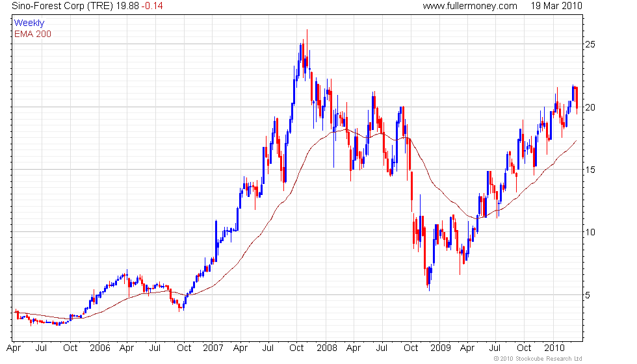Click the last price 19.88
Image resolution: width=637 pixels, height=364 pixels.
click(x=127, y=6)
